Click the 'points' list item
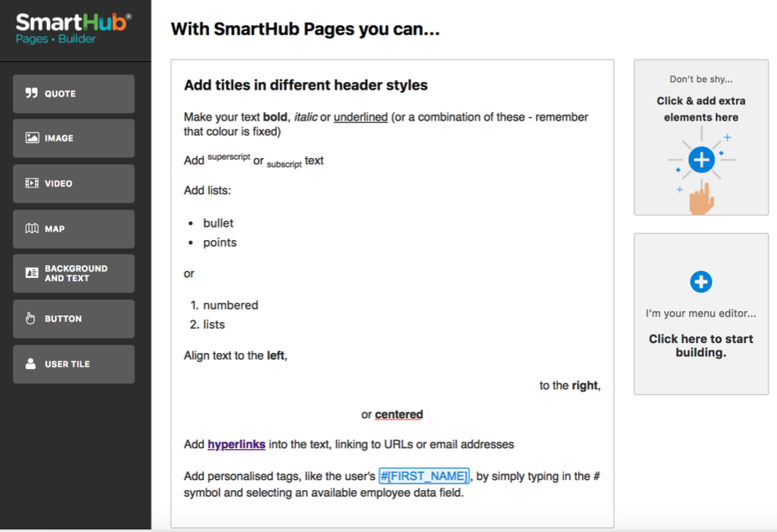The image size is (777, 532). [x=220, y=243]
